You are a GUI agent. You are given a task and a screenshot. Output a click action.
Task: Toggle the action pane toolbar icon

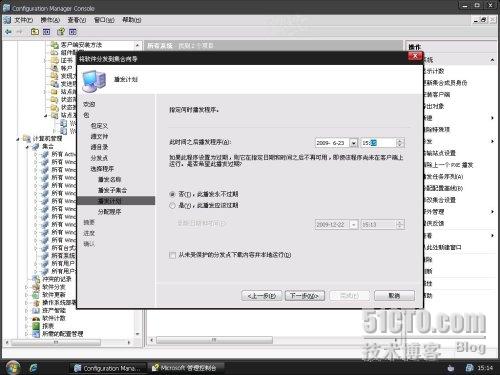pyautogui.click(x=73, y=32)
